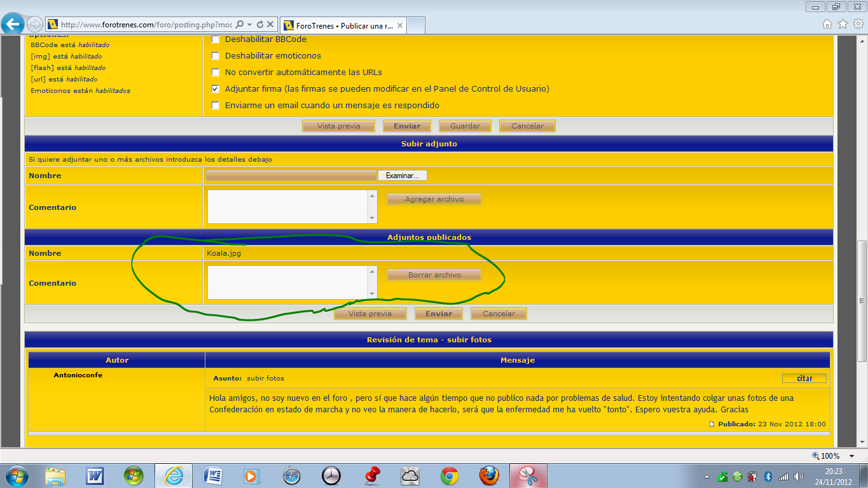868x488 pixels.
Task: Click the Examinar... browse button
Action: (403, 175)
